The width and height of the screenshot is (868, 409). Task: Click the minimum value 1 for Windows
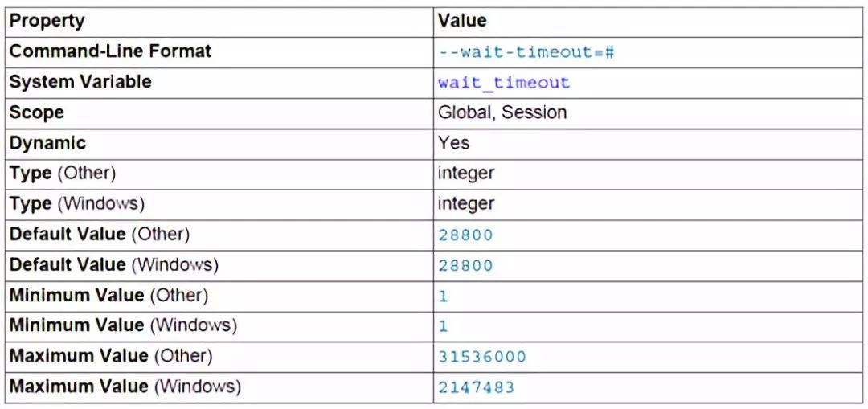443,327
